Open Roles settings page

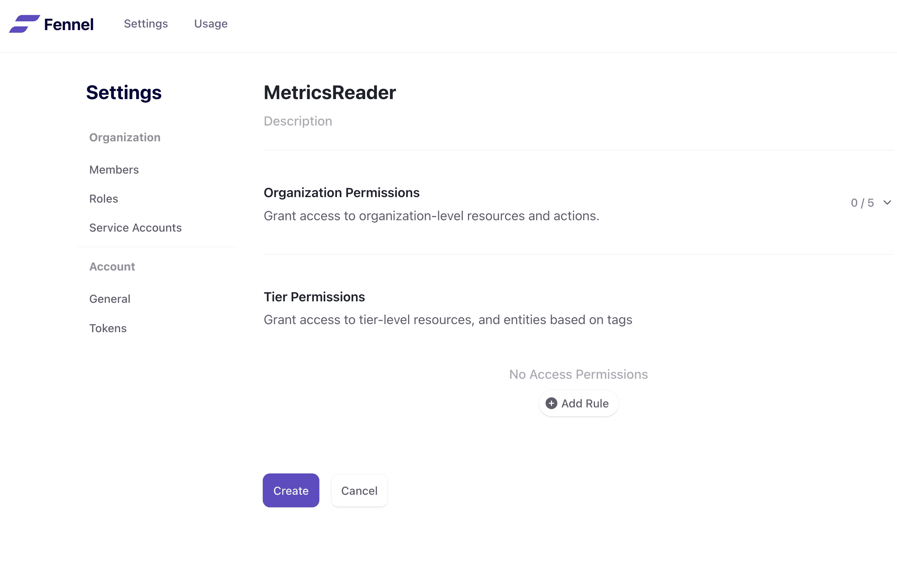(x=103, y=199)
